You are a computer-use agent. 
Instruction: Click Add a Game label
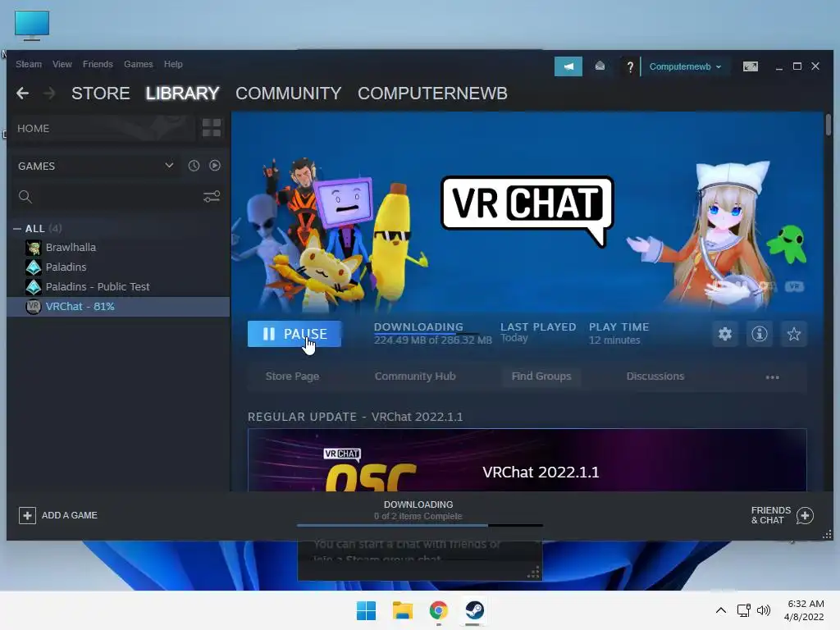click(70, 515)
